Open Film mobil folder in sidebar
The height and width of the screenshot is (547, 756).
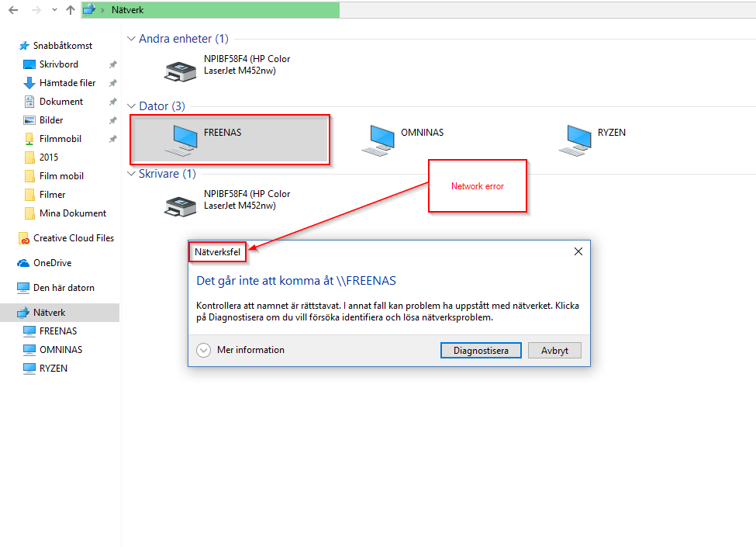pyautogui.click(x=62, y=176)
